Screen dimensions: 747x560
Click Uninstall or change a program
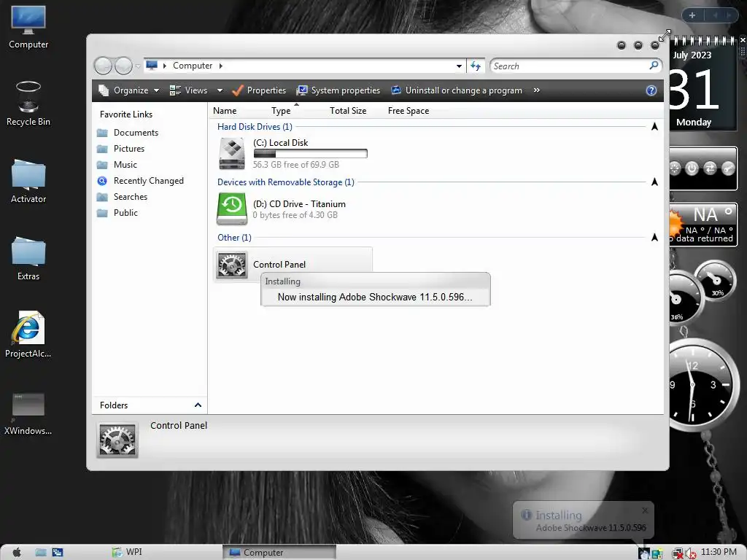457,90
